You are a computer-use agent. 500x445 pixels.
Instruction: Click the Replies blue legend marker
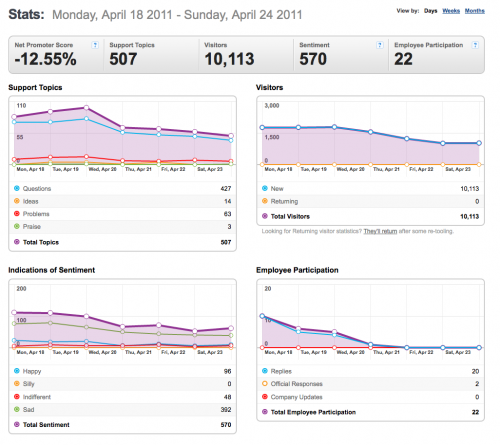[x=265, y=371]
